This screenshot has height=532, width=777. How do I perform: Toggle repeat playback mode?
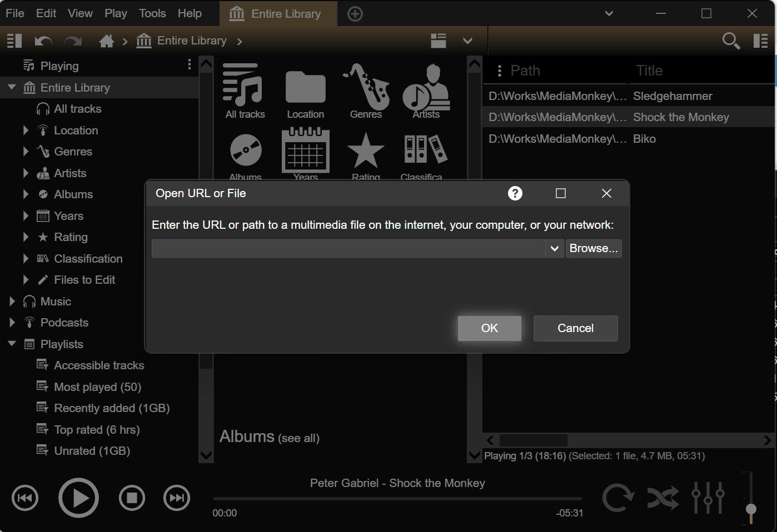tap(617, 498)
